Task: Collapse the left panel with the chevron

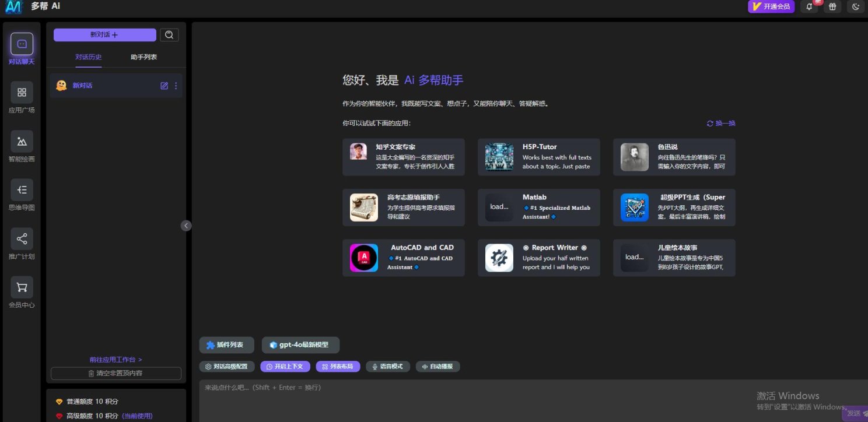Action: (186, 225)
